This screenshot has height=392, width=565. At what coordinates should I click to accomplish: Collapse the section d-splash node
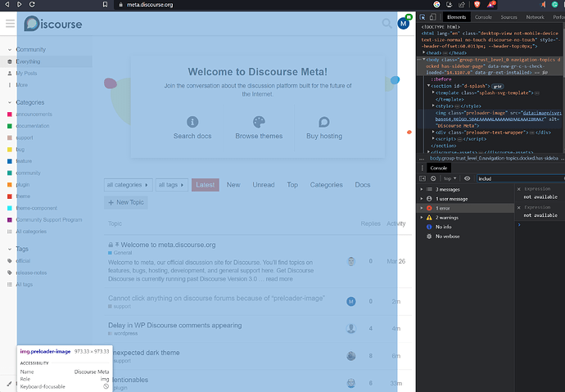(x=428, y=86)
